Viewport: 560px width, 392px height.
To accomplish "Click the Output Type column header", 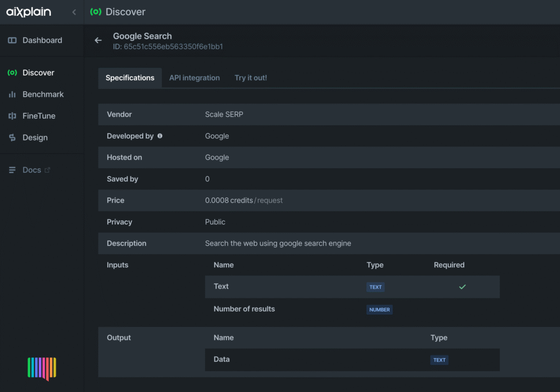I will [x=439, y=338].
